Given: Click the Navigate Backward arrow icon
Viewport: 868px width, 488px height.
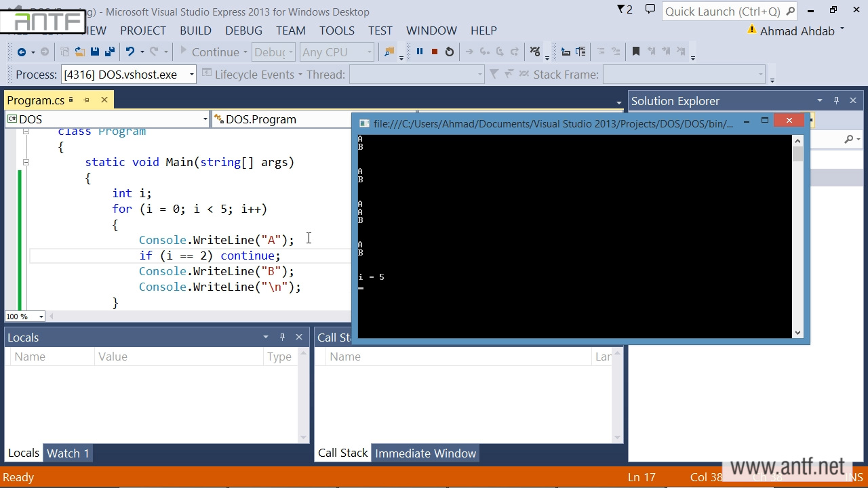Looking at the screenshot, I should [22, 52].
